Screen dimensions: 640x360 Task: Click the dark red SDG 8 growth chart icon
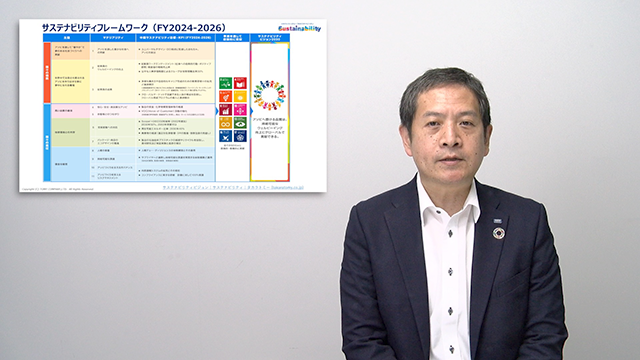[225, 109]
